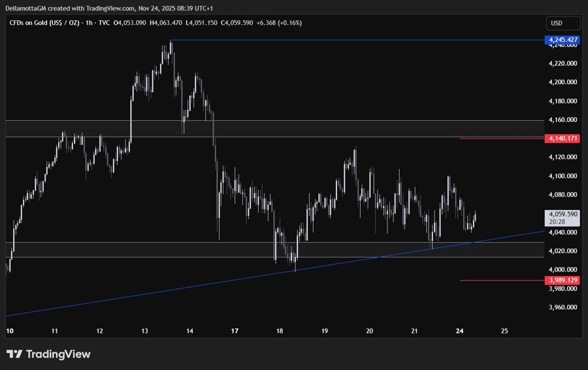Click the TradingView logo at bottom left
Viewport: 588px width, 370px height.
(48, 354)
